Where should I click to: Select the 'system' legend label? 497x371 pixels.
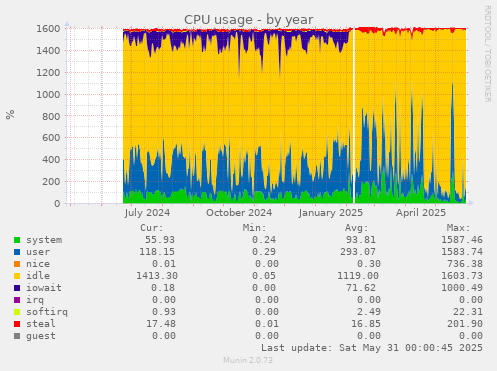[44, 240]
